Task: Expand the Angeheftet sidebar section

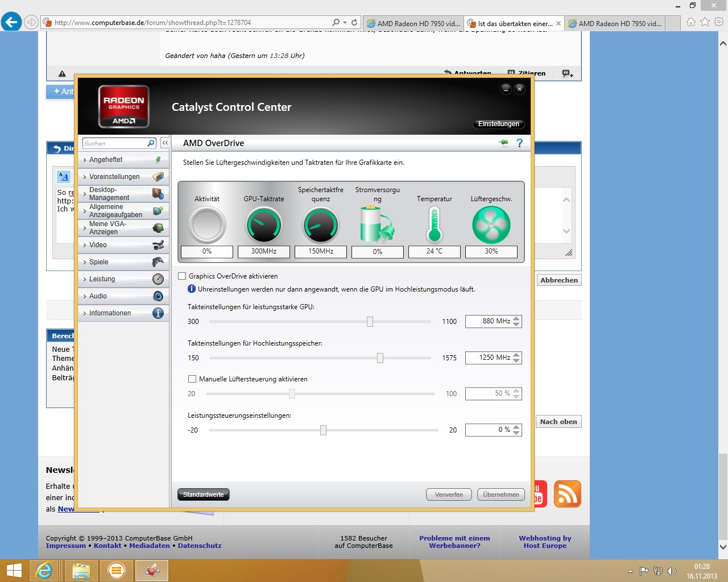Action: tap(123, 160)
